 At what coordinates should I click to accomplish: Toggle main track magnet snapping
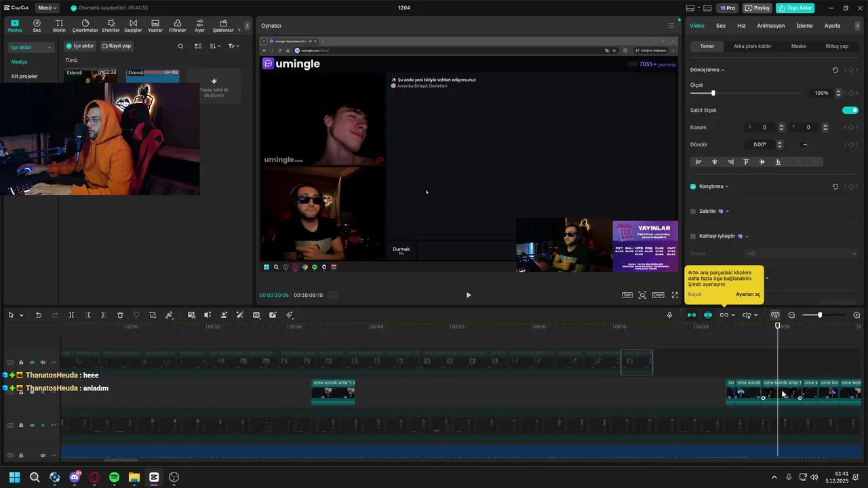click(692, 315)
